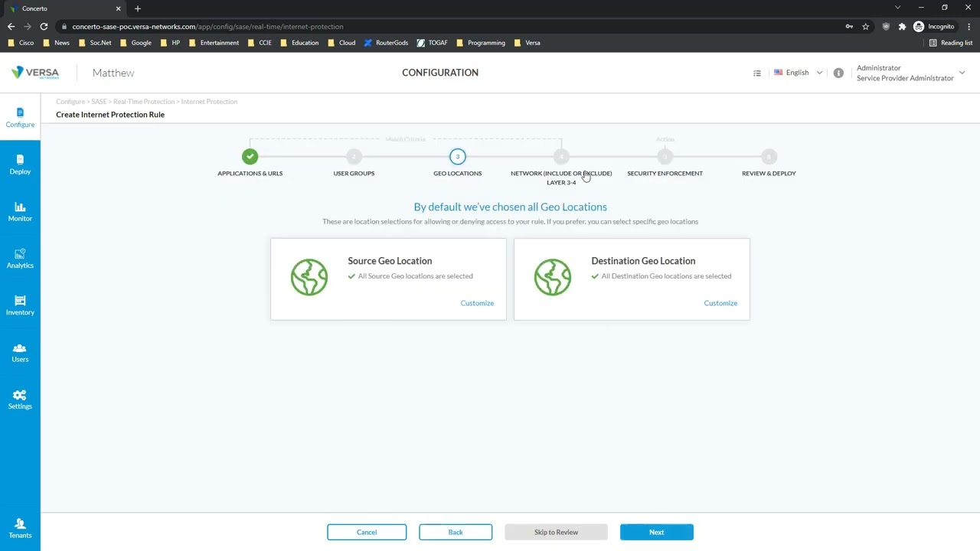Open the Users section in sidebar

pos(20,353)
